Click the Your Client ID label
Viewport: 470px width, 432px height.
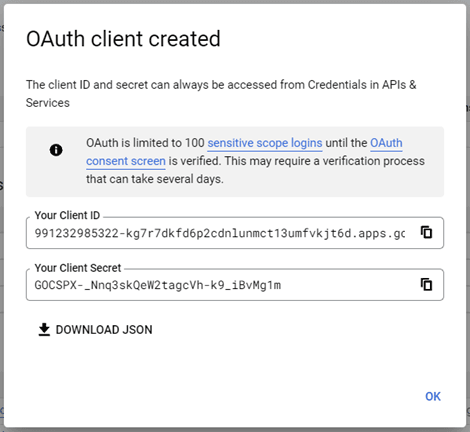click(x=67, y=215)
